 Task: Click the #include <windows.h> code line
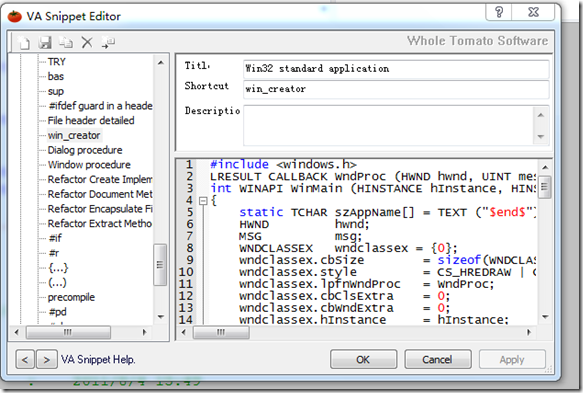click(283, 164)
